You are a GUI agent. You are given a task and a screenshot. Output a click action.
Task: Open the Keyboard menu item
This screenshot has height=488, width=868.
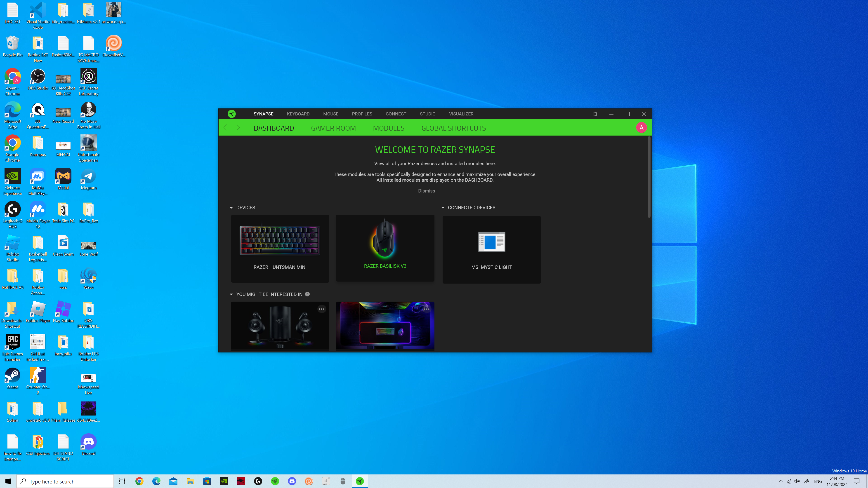click(298, 114)
